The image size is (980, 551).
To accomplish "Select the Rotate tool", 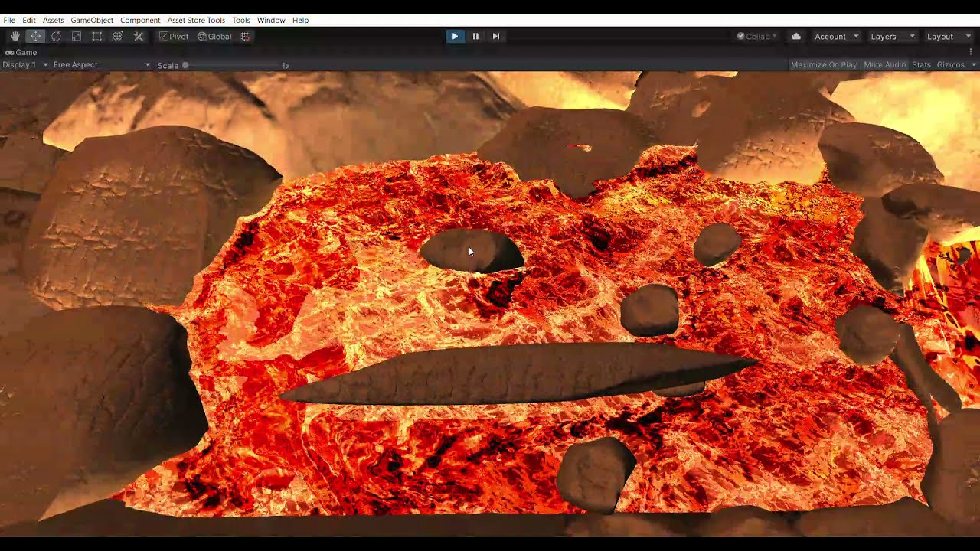I will (x=56, y=36).
